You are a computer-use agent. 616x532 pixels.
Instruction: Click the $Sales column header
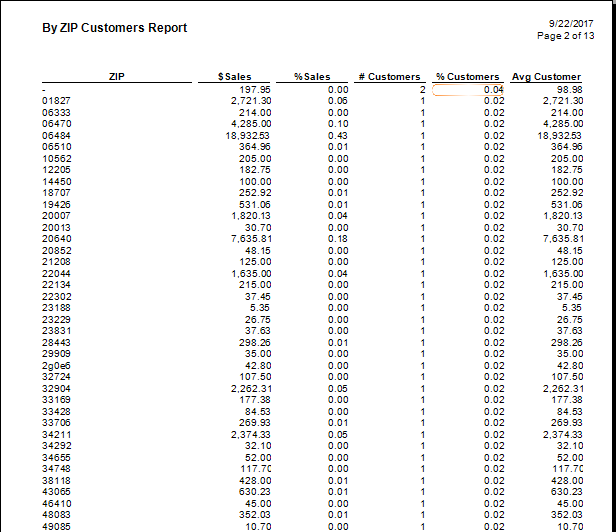pos(235,77)
